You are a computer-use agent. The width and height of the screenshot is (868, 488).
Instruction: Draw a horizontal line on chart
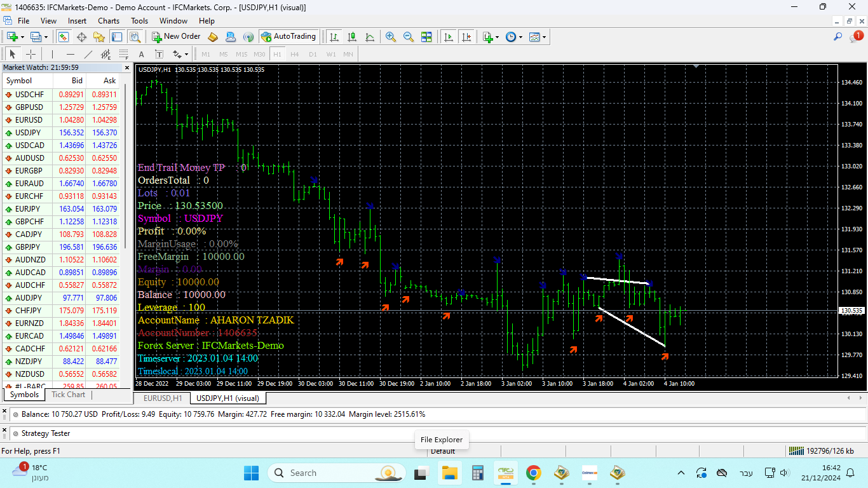coord(71,54)
